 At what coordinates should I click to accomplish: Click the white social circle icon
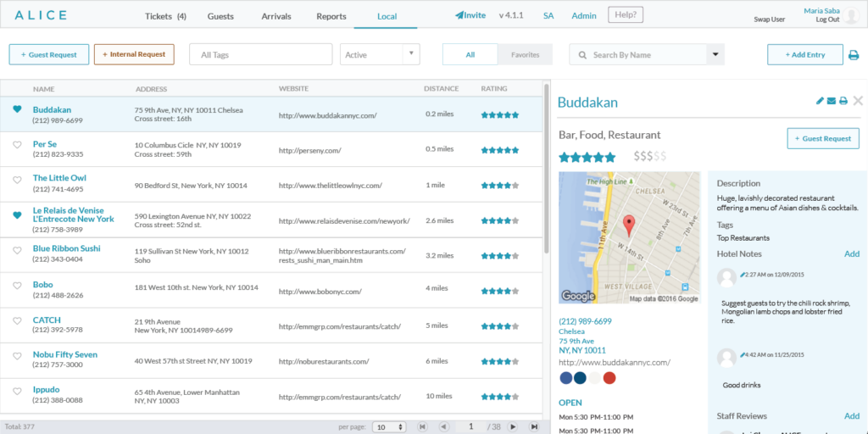tap(594, 378)
